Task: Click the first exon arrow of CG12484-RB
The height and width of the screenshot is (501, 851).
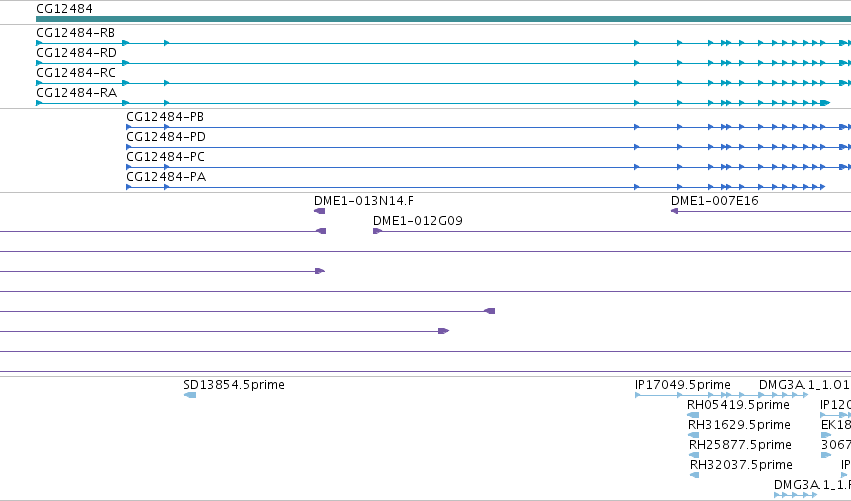Action: pos(39,43)
